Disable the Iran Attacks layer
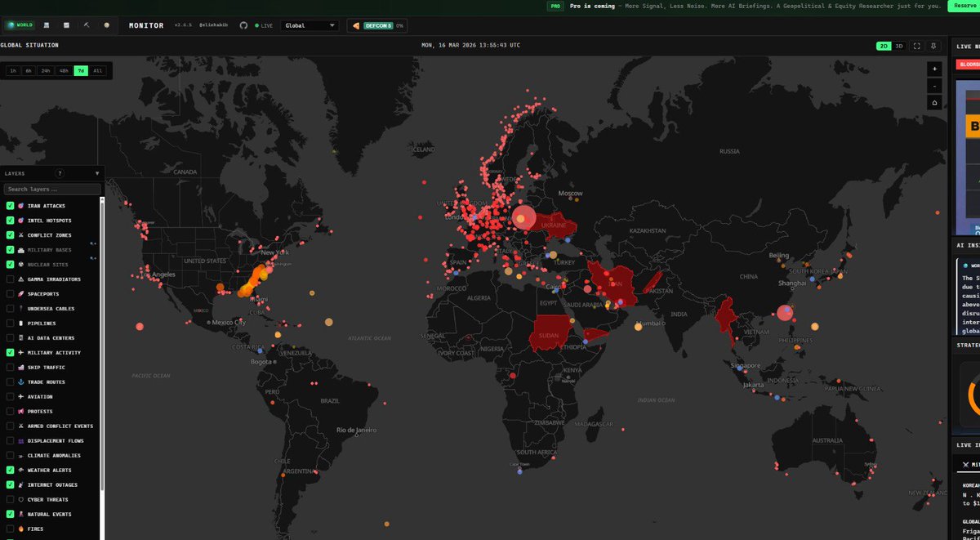Viewport: 980px width, 540px height. [10, 206]
